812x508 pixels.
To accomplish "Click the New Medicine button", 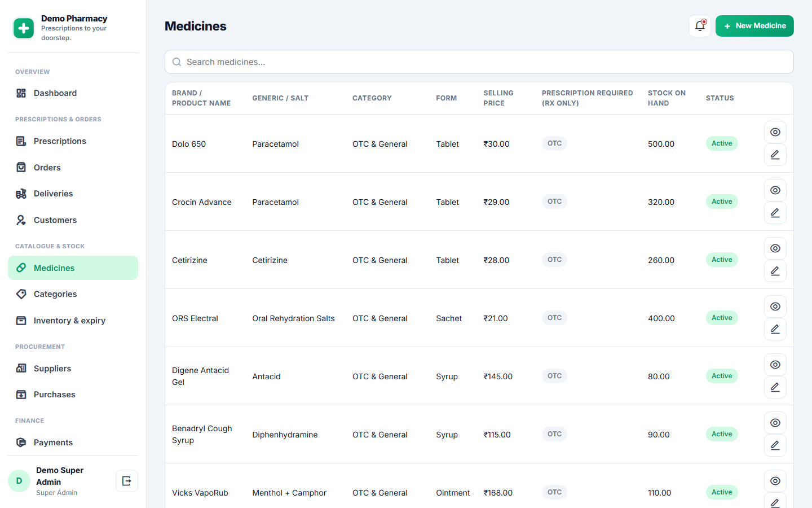I will pyautogui.click(x=754, y=26).
